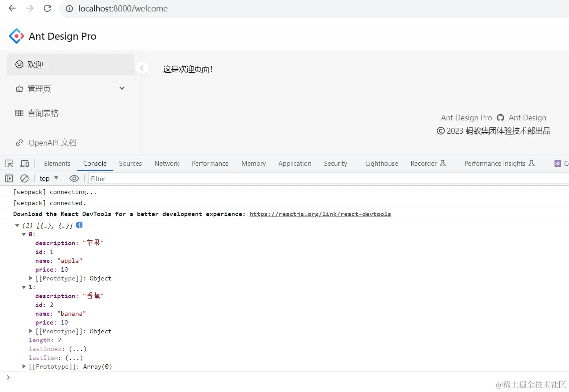Screen dimensions: 569x392
Task: Click the name: "apple" property
Action: coord(59,261)
